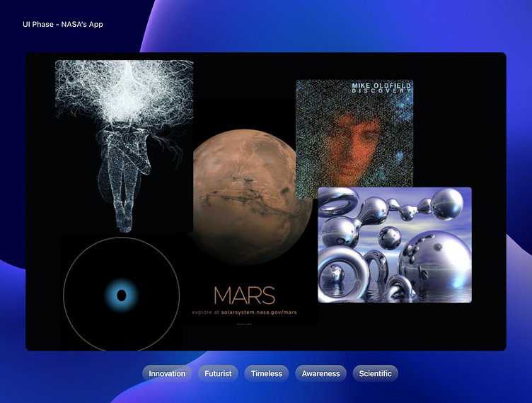Click the 'UI Phase - NASA's App' title

63,25
